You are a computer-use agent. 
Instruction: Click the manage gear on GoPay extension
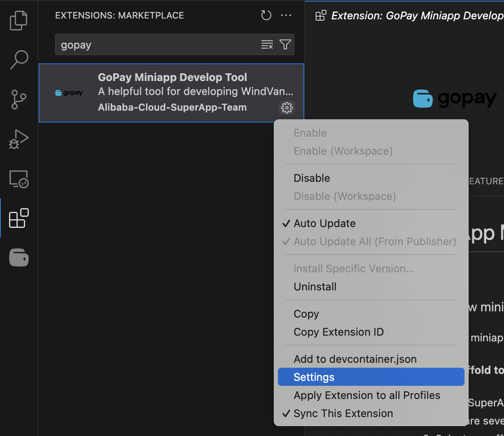(x=287, y=108)
